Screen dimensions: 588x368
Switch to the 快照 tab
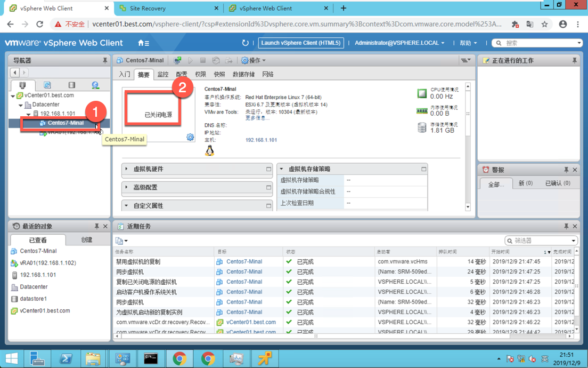(x=219, y=74)
